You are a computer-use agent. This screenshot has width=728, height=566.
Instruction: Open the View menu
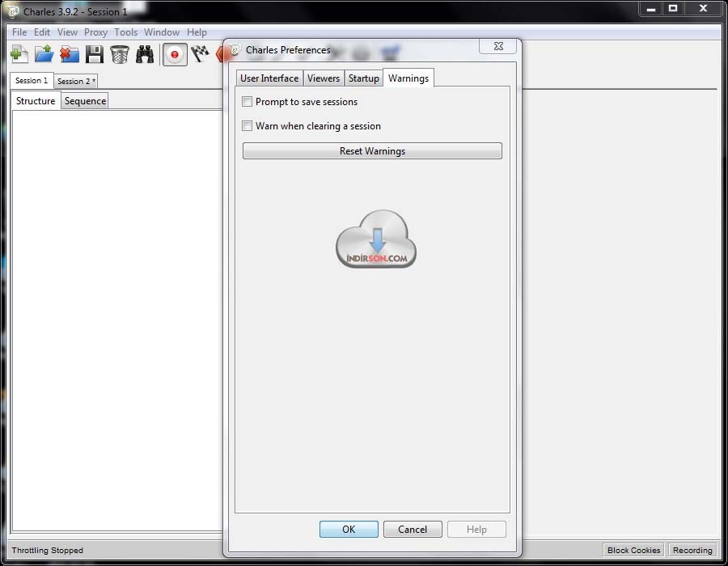tap(67, 32)
